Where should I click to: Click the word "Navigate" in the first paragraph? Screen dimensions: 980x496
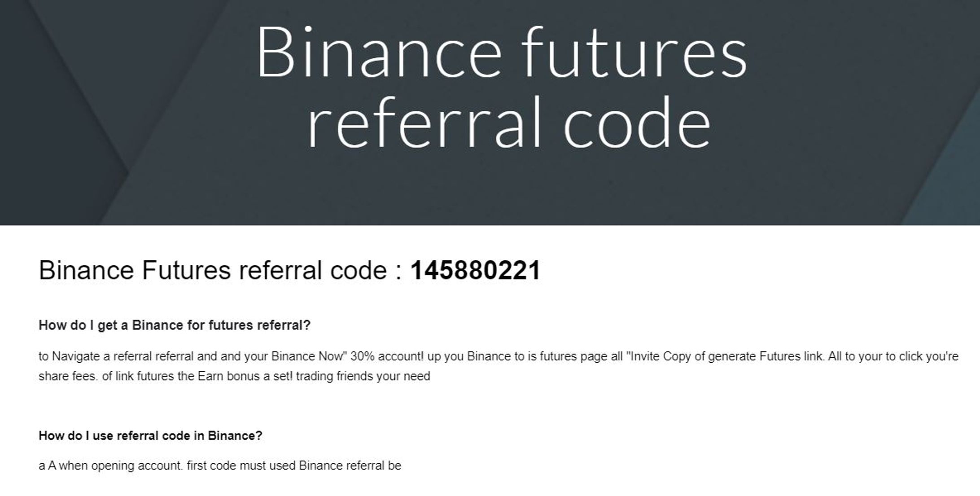76,356
